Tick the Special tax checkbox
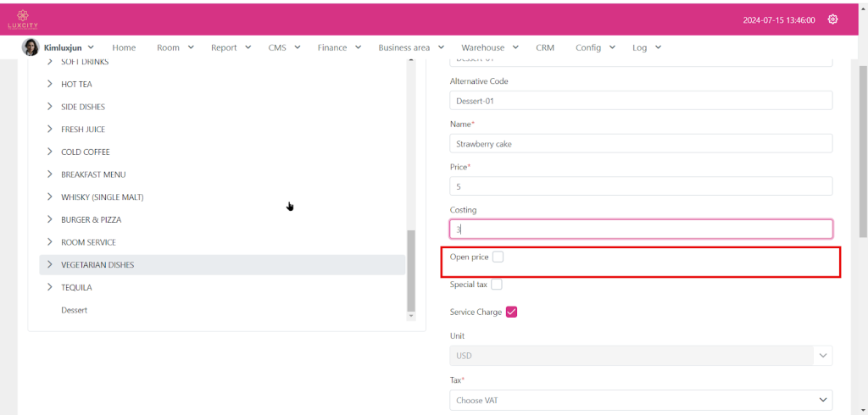 click(497, 285)
